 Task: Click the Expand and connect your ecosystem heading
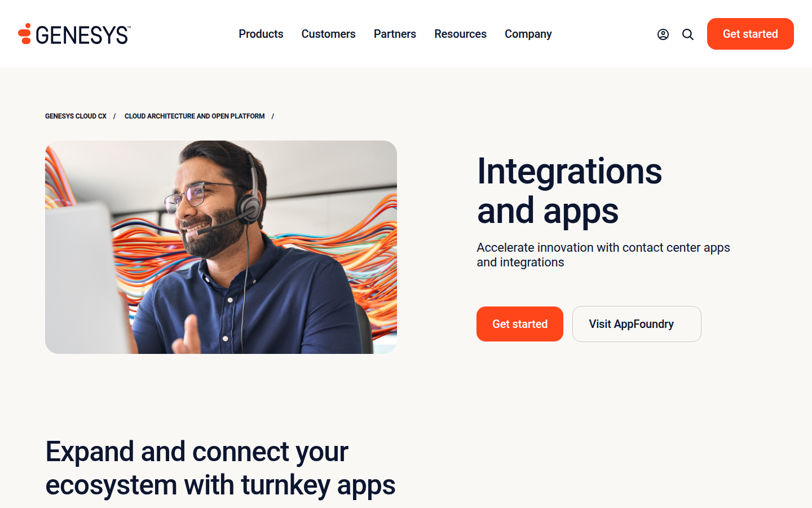click(x=220, y=468)
